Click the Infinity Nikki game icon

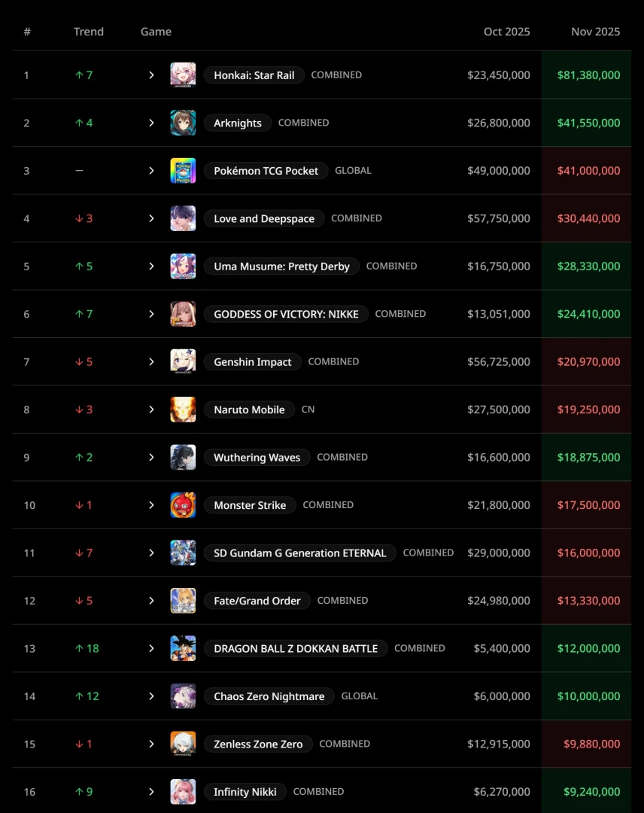coord(183,792)
